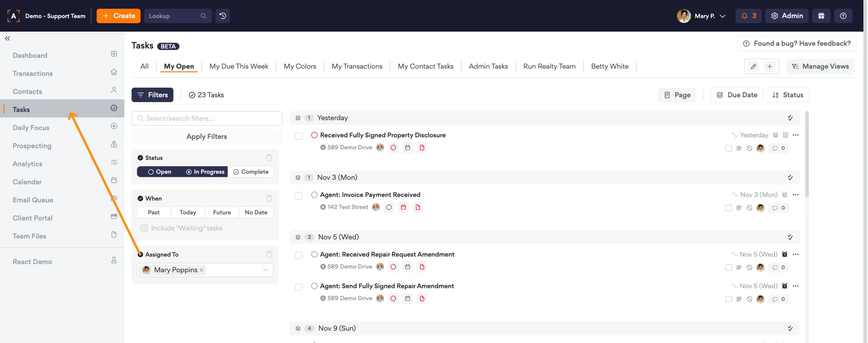Collapse the Nov 5 (Wed) task group
The height and width of the screenshot is (343, 868).
pos(298,237)
